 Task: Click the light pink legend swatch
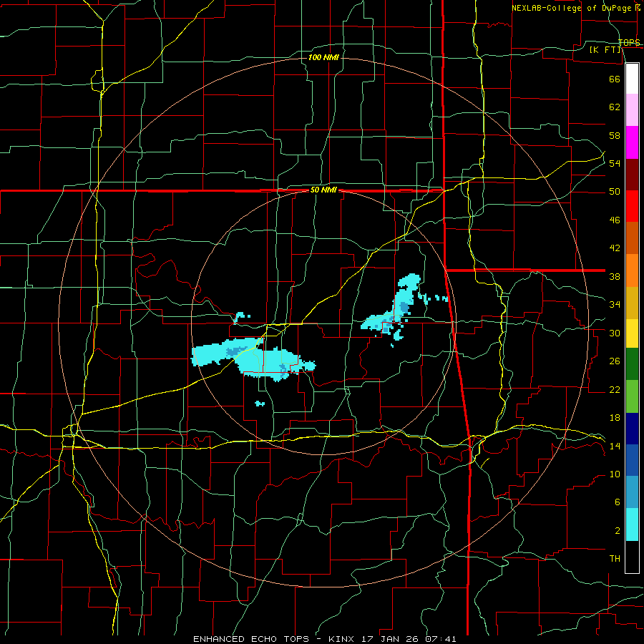click(632, 110)
